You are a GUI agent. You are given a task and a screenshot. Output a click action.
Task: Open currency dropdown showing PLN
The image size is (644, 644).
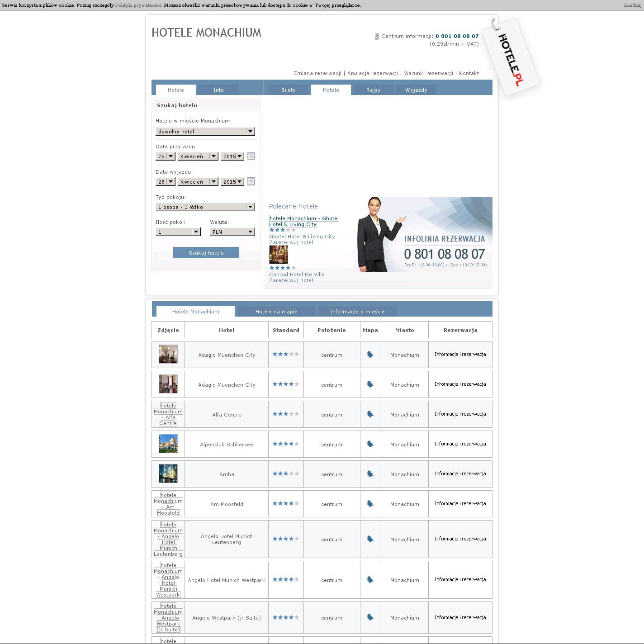[x=232, y=232]
